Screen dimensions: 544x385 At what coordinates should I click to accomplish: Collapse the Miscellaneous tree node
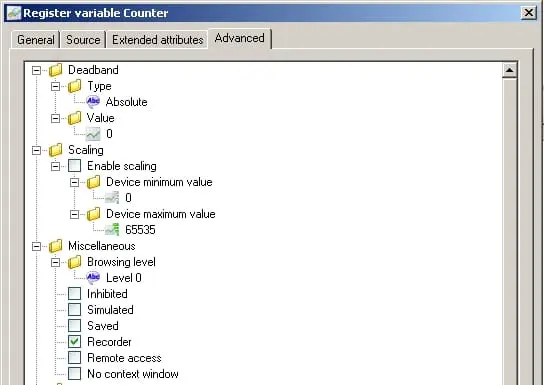(36, 247)
